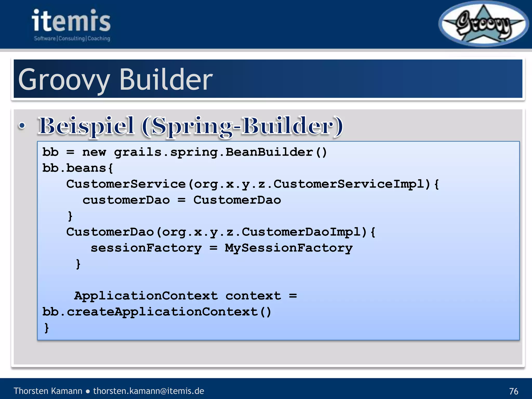
Task: Click the closing brace after customerDao line
Action: point(70,216)
